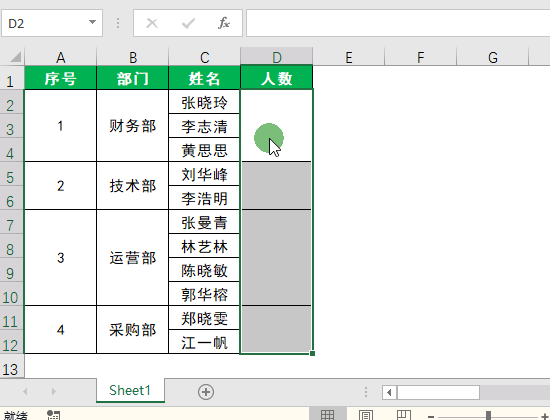Click the cell containing 林艺林
The image size is (550, 420).
[204, 246]
